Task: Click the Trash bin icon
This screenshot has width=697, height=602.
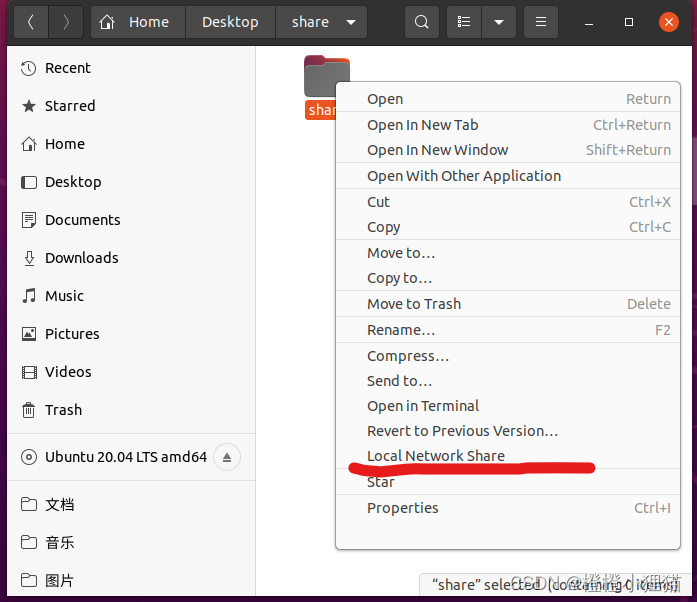Action: (28, 410)
